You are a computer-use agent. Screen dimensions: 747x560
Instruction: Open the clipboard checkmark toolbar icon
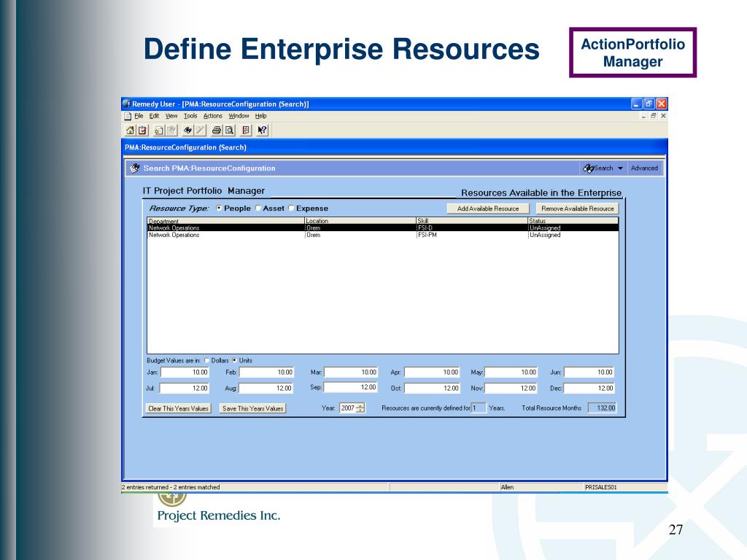[142, 130]
